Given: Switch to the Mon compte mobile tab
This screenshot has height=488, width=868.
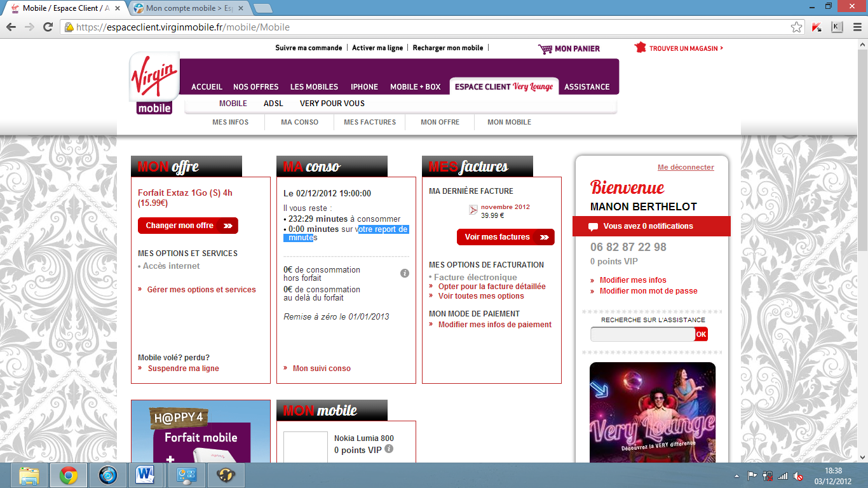Looking at the screenshot, I should (x=189, y=8).
